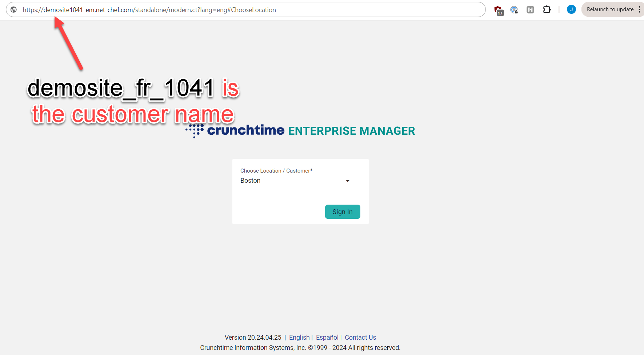
Task: Open the Contact Us link
Action: (360, 338)
